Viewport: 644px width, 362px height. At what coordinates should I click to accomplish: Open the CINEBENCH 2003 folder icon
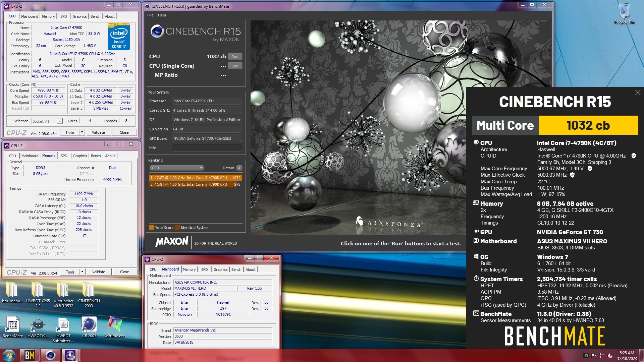[x=89, y=294]
